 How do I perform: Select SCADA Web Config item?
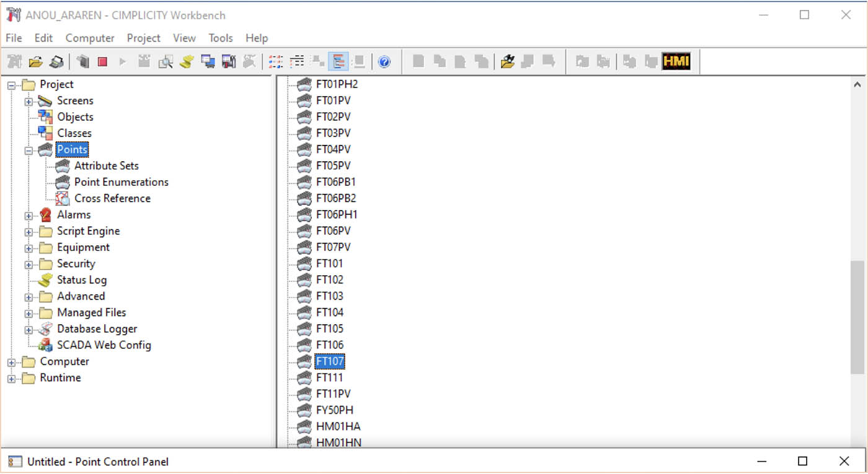point(104,345)
